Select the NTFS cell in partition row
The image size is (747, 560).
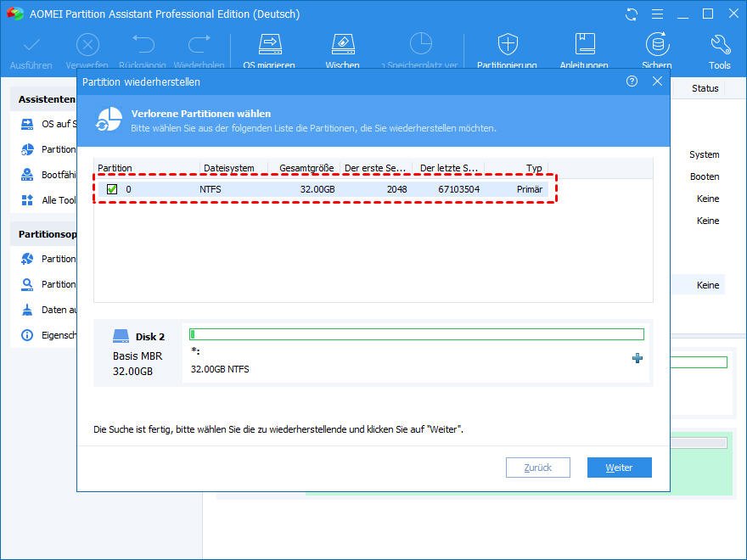pos(211,189)
